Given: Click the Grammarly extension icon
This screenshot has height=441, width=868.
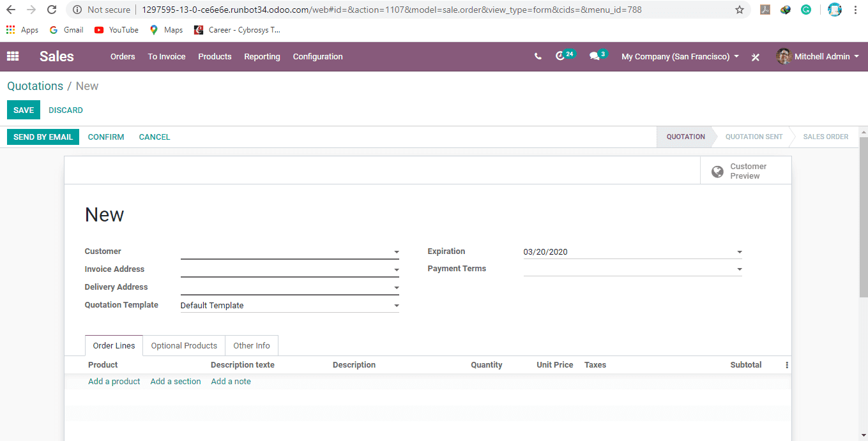Looking at the screenshot, I should click(806, 10).
